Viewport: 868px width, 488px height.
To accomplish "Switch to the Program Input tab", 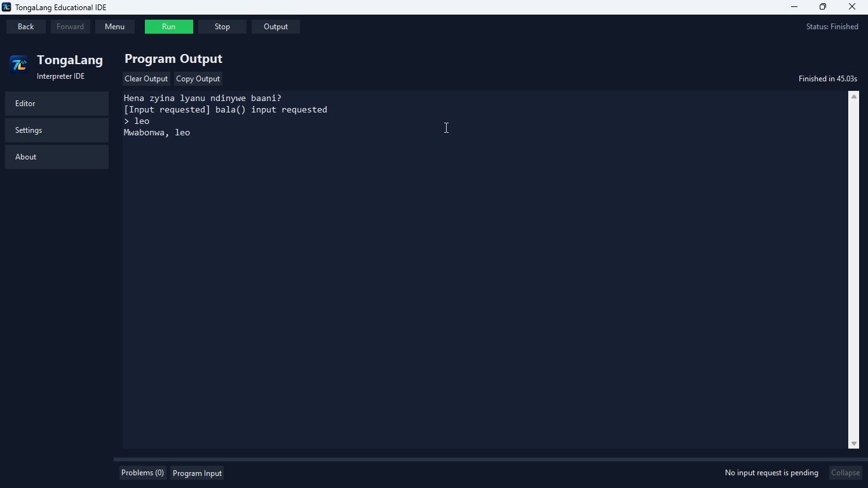I will (x=197, y=473).
